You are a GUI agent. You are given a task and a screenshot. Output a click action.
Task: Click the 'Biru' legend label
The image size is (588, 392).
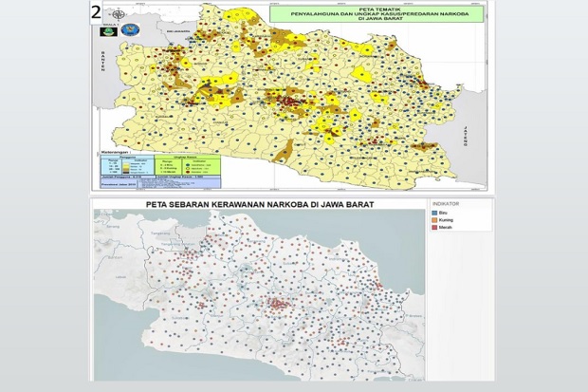pyautogui.click(x=443, y=213)
